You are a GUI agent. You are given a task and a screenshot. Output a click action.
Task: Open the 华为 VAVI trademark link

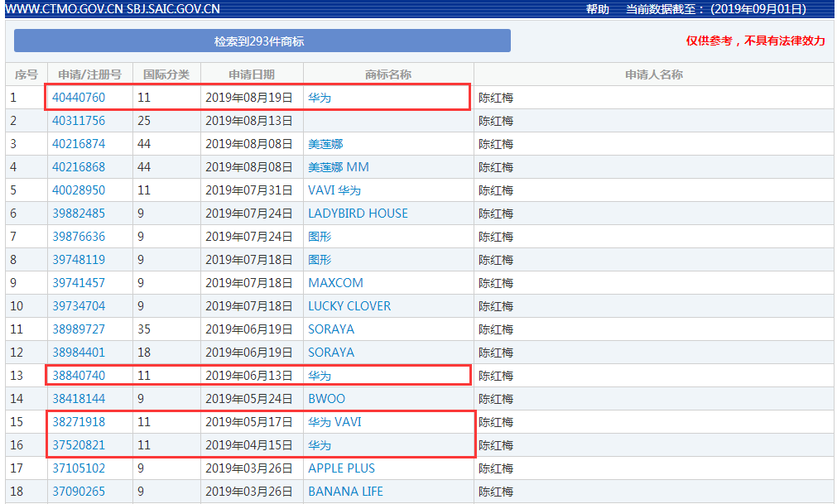click(334, 422)
